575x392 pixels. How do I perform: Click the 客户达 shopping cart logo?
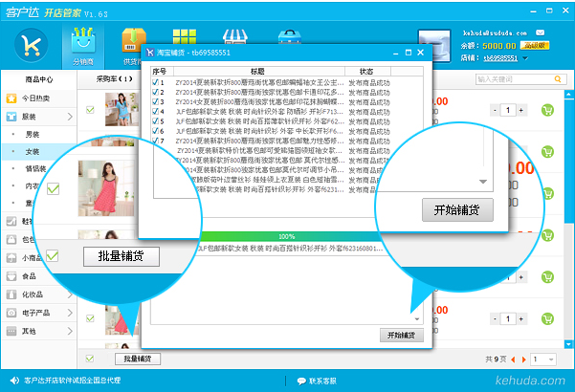pyautogui.click(x=33, y=45)
